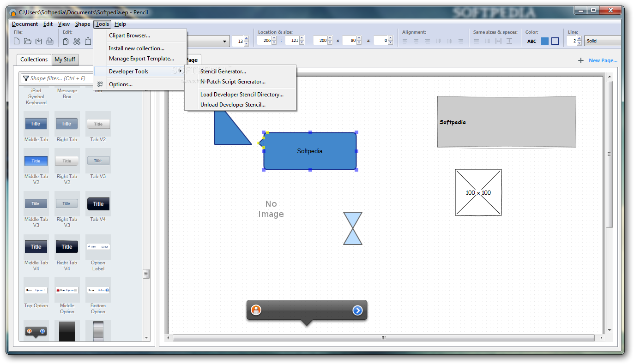634x364 pixels.
Task: Click the canvas horizontal scrollbar thumb
Action: tap(383, 338)
